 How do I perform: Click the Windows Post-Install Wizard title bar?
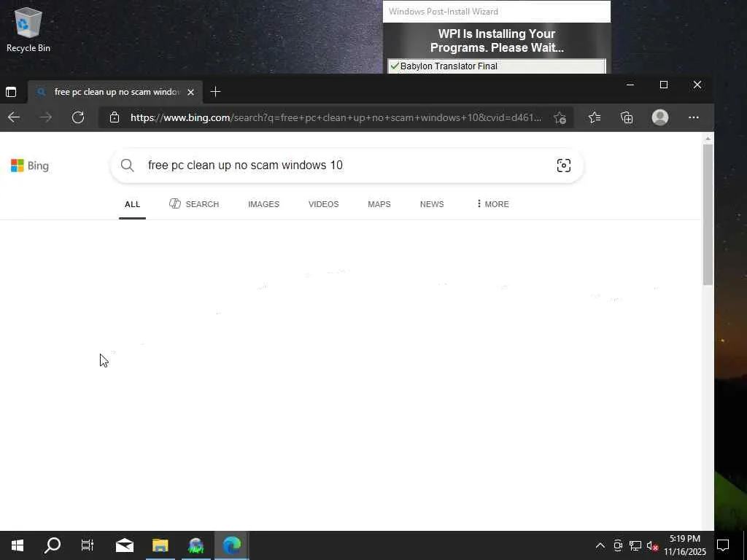click(496, 12)
